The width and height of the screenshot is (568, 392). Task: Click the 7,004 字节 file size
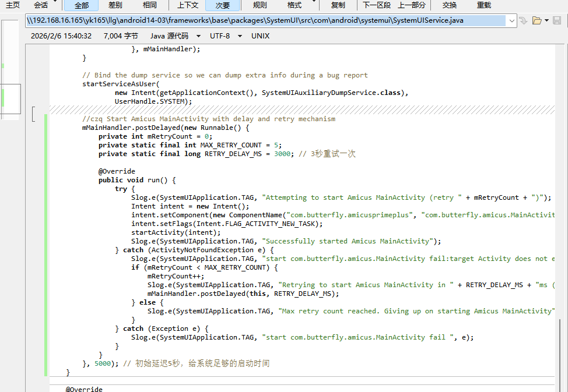tap(121, 36)
